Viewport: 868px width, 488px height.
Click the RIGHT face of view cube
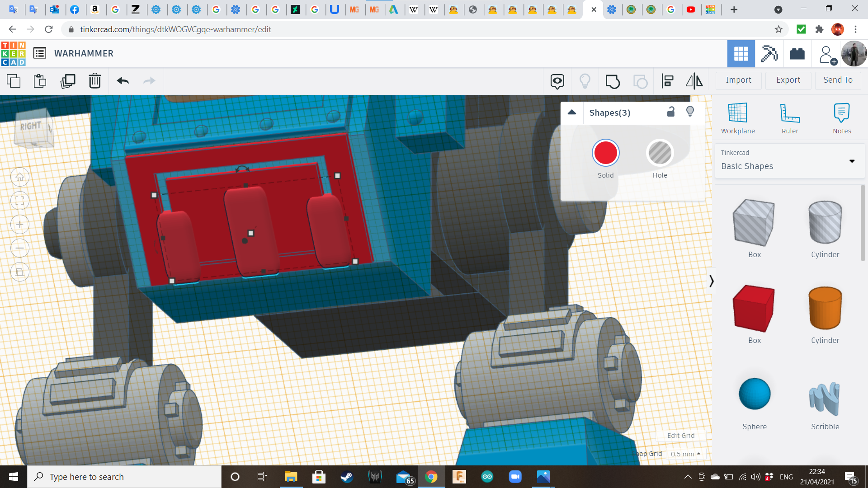[31, 126]
